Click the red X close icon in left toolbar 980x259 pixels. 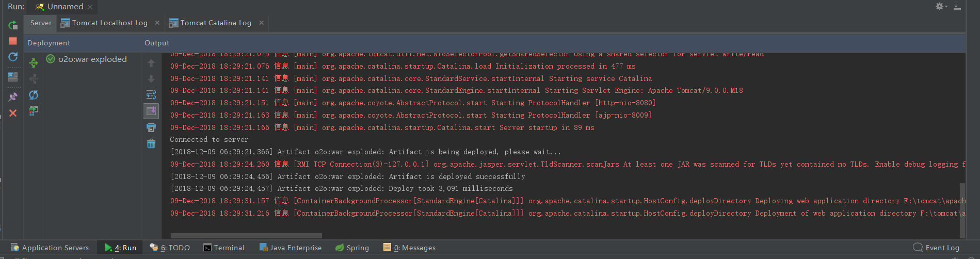(13, 113)
